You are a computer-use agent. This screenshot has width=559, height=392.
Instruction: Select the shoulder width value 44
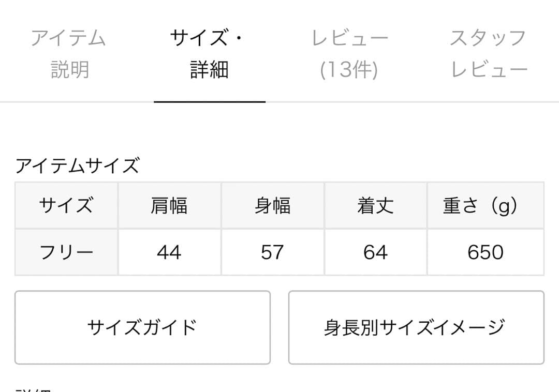pos(170,251)
